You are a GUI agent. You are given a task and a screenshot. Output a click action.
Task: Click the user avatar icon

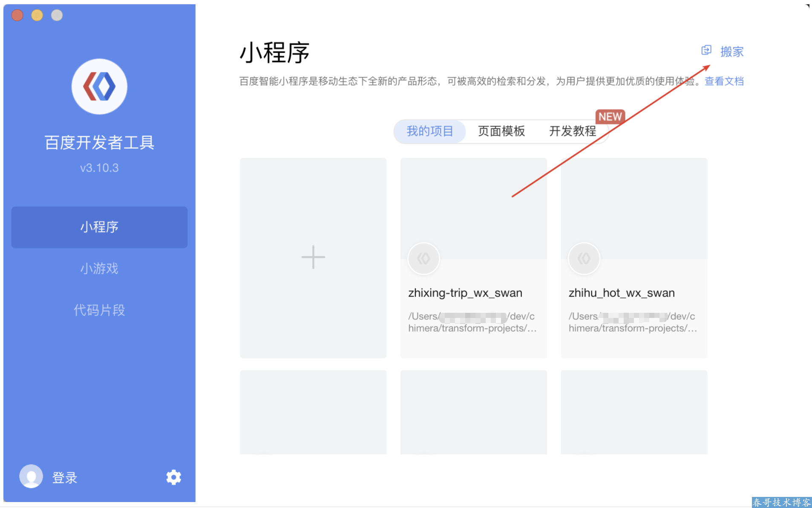(x=31, y=476)
